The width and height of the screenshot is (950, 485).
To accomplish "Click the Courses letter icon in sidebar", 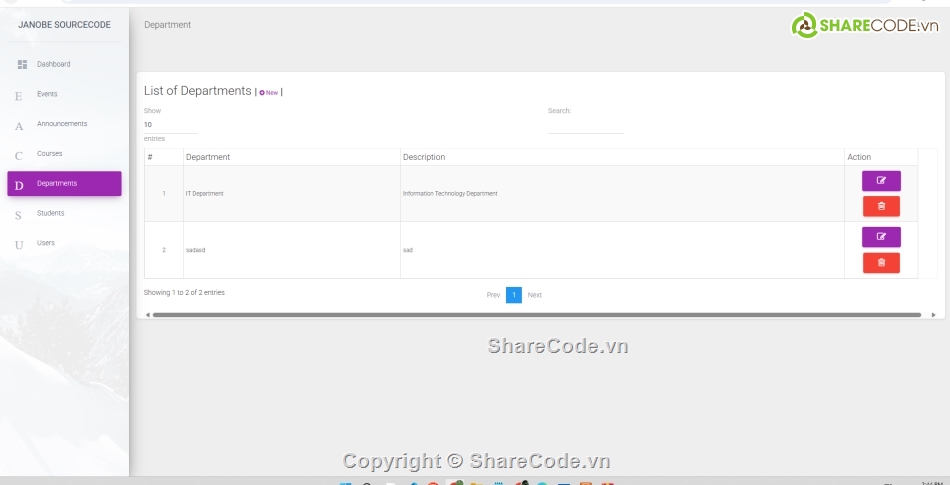I will pos(18,155).
